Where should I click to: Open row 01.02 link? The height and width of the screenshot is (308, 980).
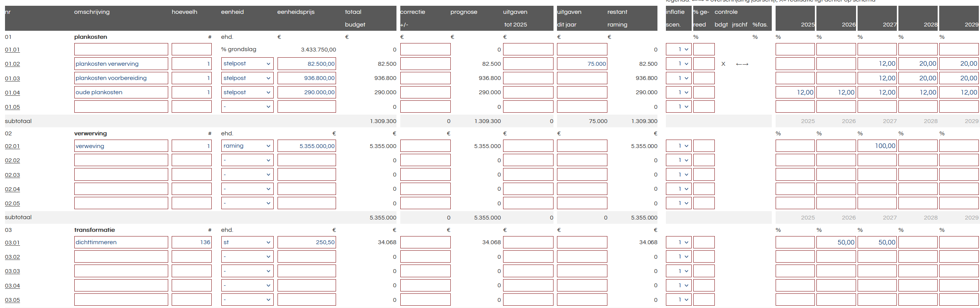[x=12, y=64]
